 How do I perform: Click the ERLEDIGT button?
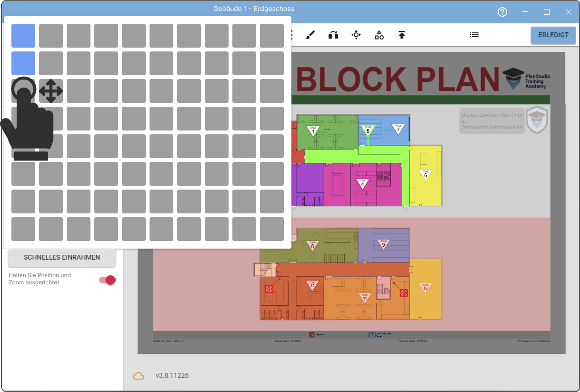tap(553, 35)
